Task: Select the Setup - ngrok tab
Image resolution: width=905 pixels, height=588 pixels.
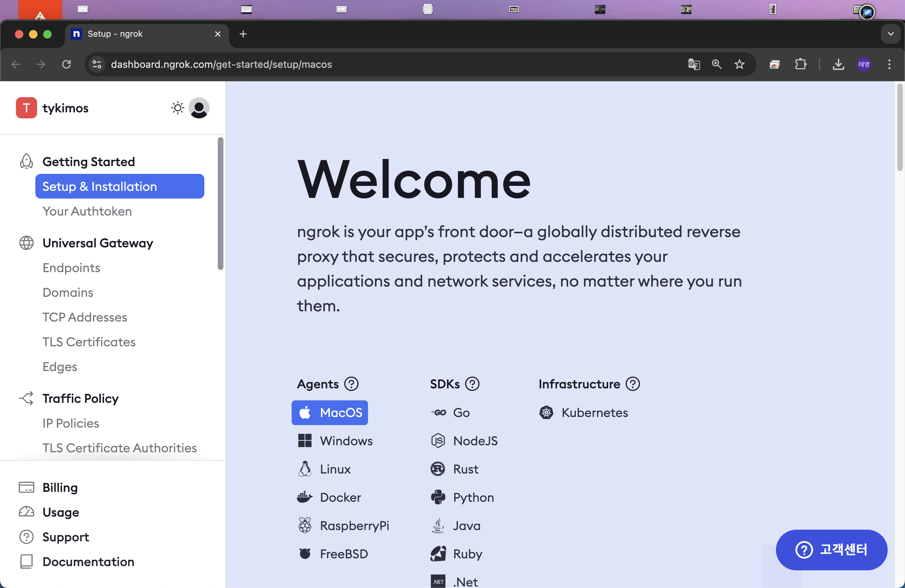Action: [x=146, y=34]
